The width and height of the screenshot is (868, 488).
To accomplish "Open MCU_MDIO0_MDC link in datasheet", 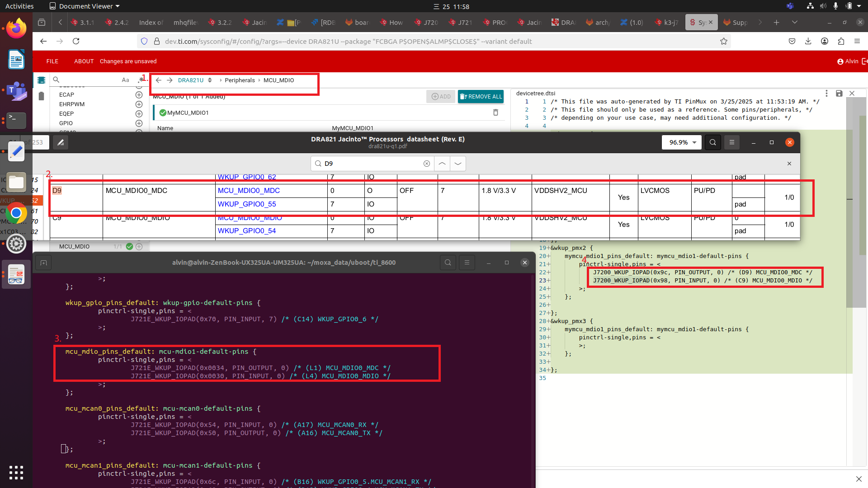I will [249, 191].
